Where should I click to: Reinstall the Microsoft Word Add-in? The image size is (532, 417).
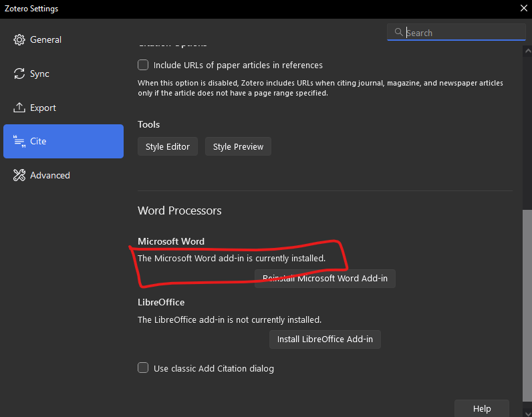(x=325, y=279)
